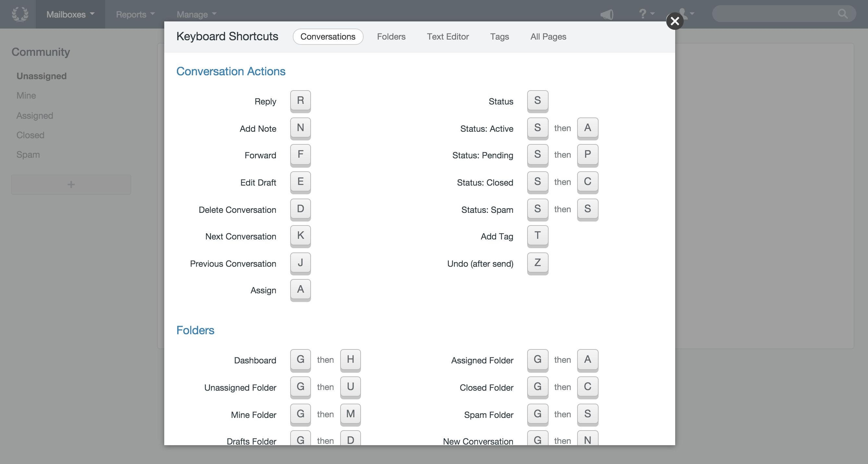The image size is (868, 464).
Task: Click the Z key for Undo
Action: pyautogui.click(x=538, y=263)
